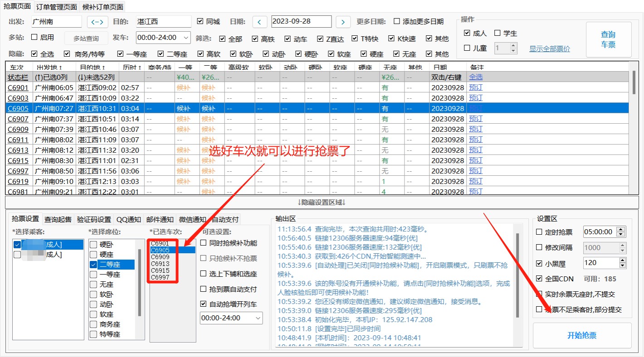
Task: Click the right arrow to advance the date
Action: click(343, 21)
